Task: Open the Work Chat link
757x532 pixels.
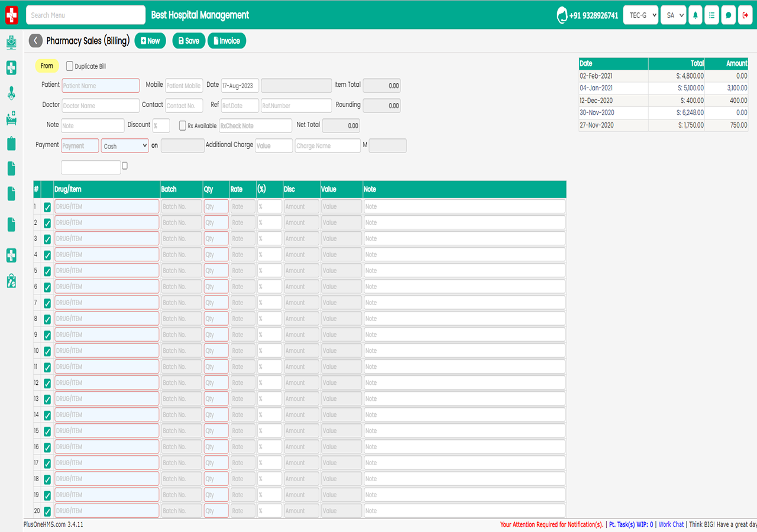Action: point(671,524)
